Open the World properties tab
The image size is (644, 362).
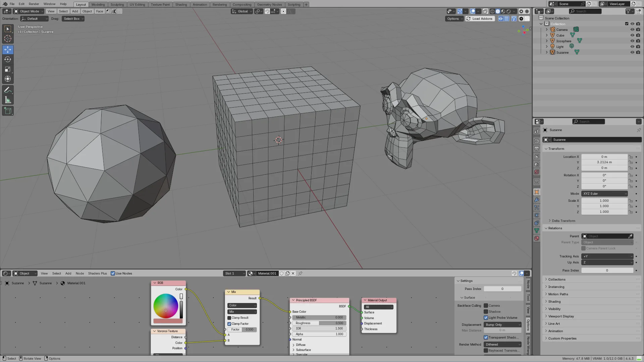pyautogui.click(x=537, y=172)
